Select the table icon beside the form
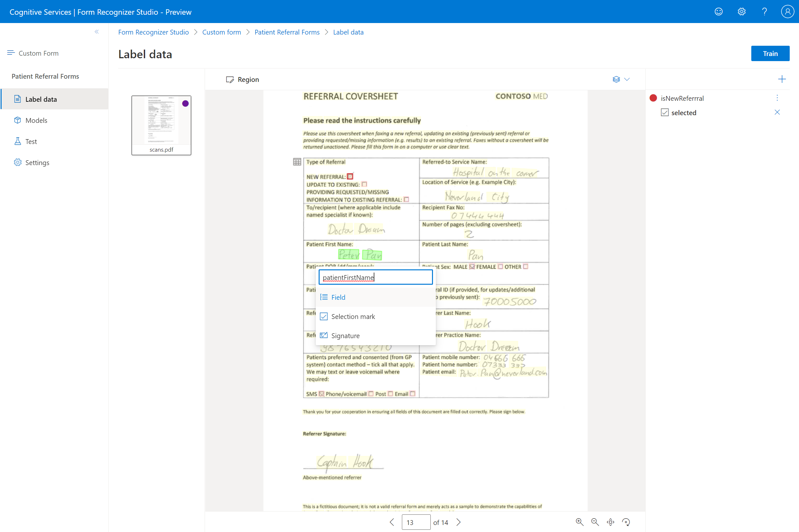The height and width of the screenshot is (532, 799). click(297, 162)
